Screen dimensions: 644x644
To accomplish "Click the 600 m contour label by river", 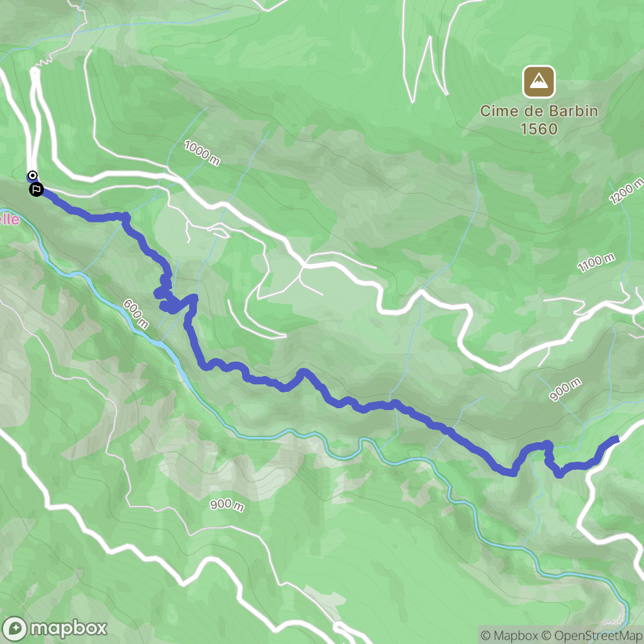I will coord(136,314).
